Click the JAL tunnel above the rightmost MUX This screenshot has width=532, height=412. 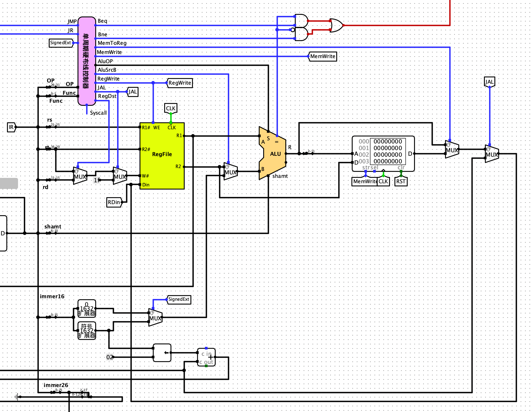490,82
